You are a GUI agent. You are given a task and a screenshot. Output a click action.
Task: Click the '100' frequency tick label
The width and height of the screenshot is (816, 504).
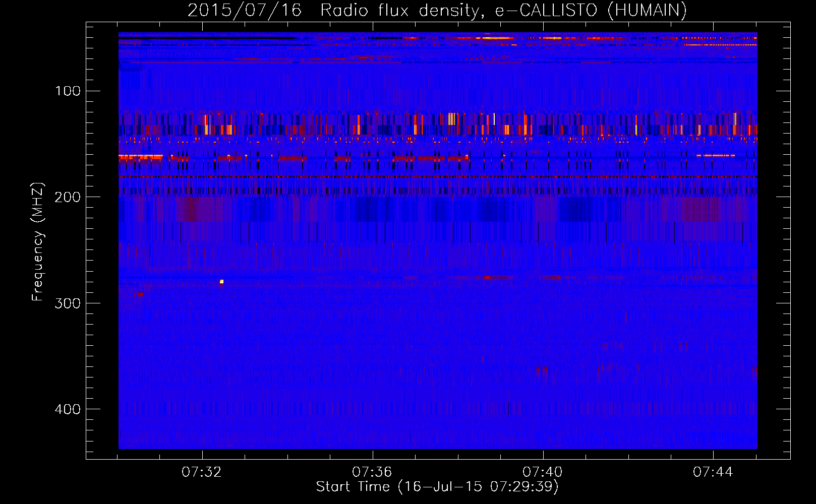(68, 91)
